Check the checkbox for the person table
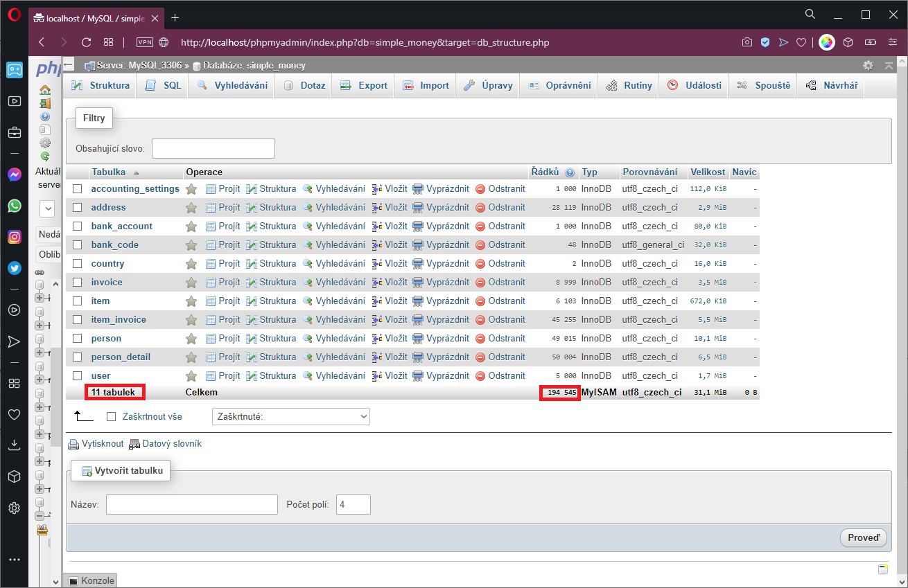The image size is (908, 588). point(77,338)
